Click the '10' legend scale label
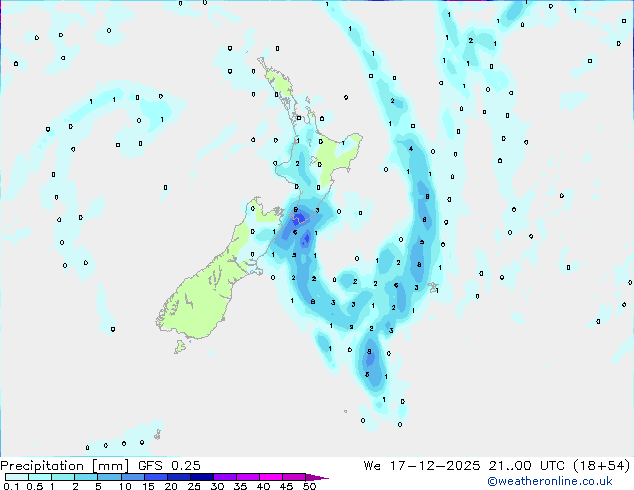Viewport: 634px width, 490px height. tap(125, 486)
